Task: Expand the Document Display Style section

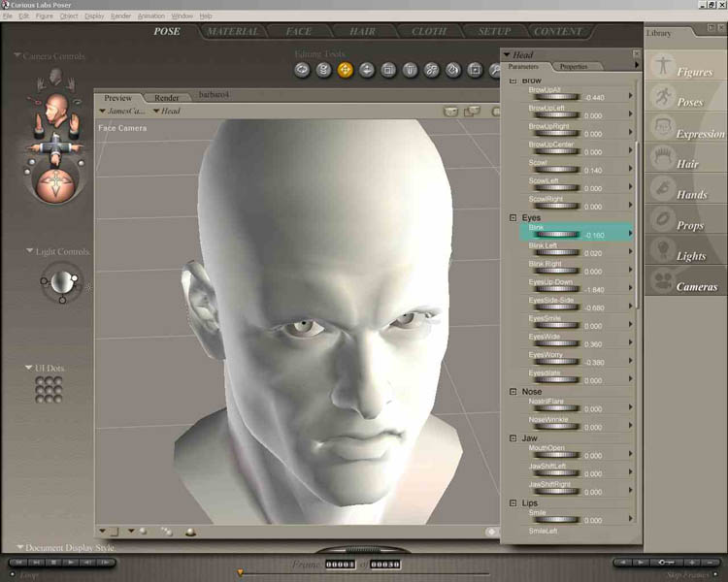Action: (x=19, y=548)
